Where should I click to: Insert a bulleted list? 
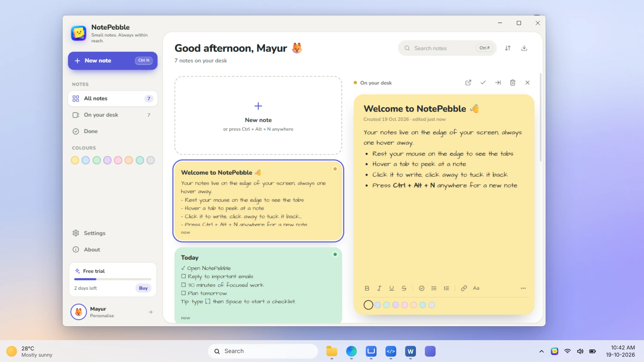coord(434,288)
